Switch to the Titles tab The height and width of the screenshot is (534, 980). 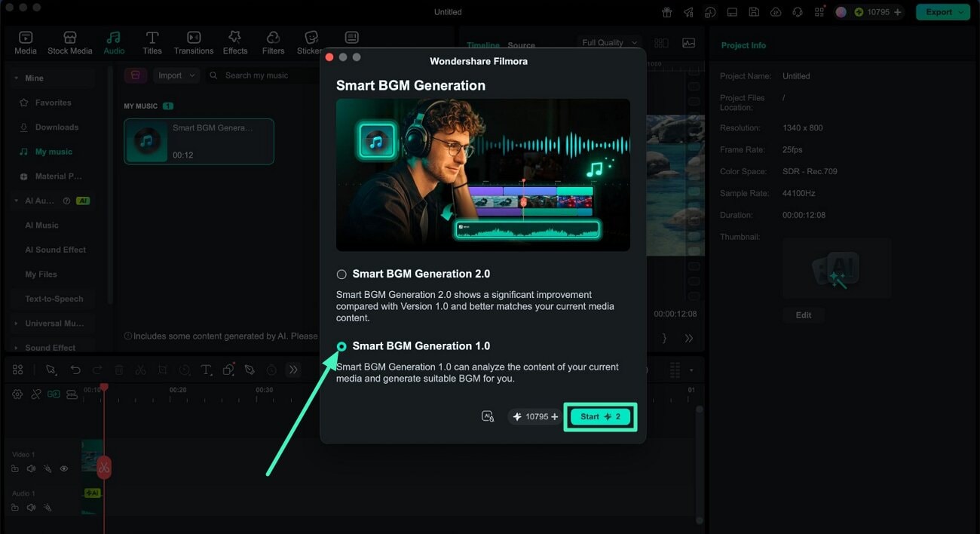coord(152,43)
